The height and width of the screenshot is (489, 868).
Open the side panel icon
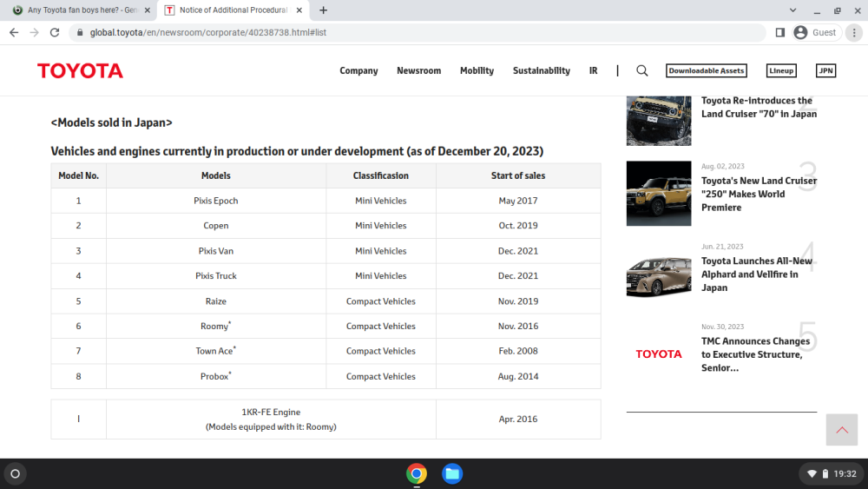[780, 33]
